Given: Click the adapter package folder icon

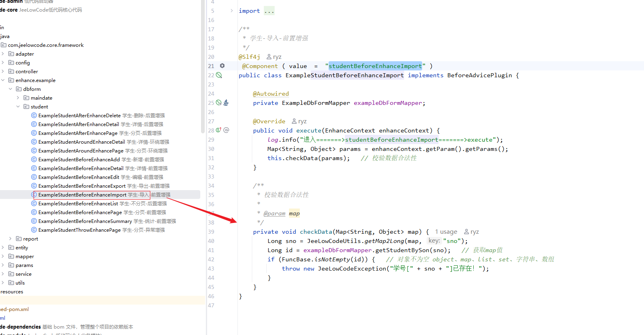Looking at the screenshot, I should point(11,54).
